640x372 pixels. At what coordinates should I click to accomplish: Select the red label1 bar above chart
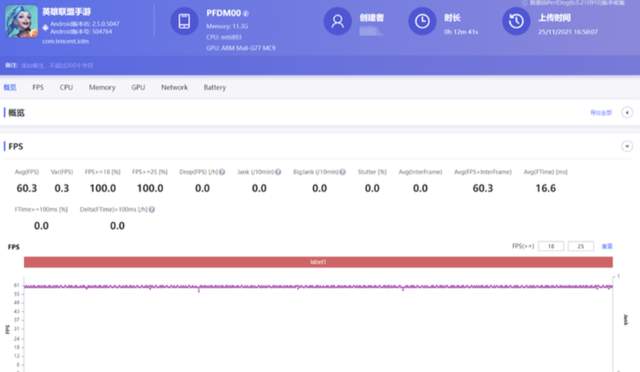pos(318,262)
